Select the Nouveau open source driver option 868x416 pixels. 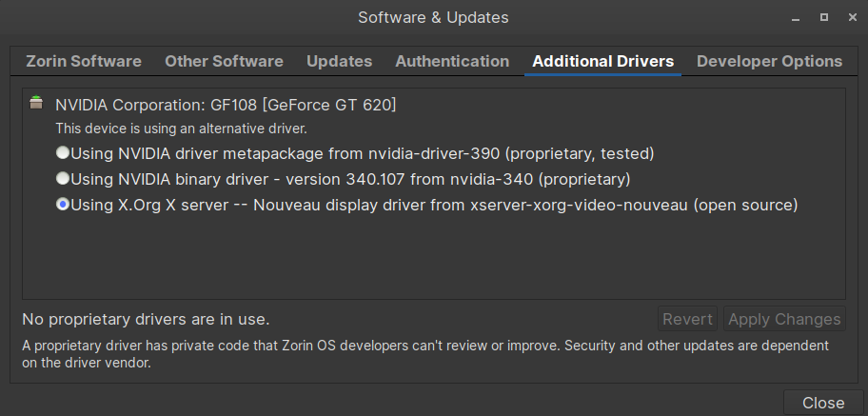click(63, 204)
